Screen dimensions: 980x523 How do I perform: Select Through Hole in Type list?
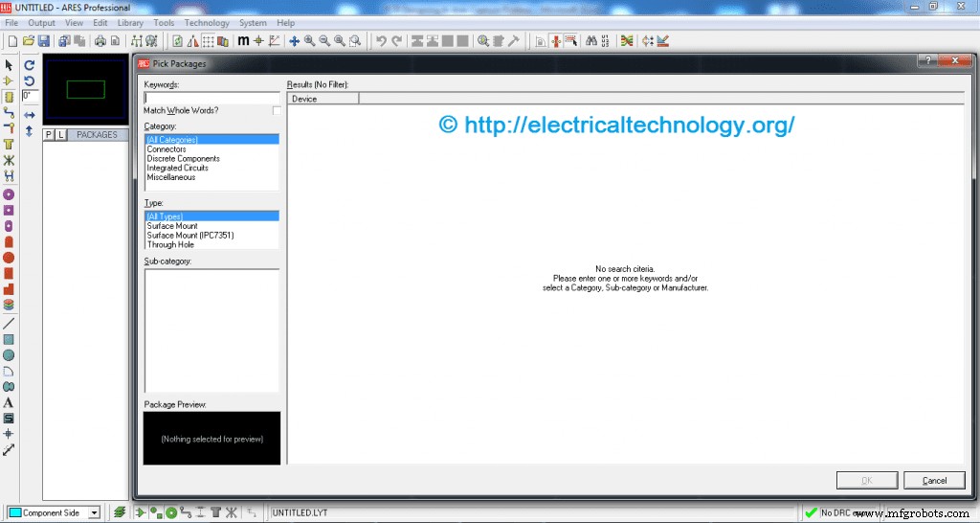click(x=171, y=244)
